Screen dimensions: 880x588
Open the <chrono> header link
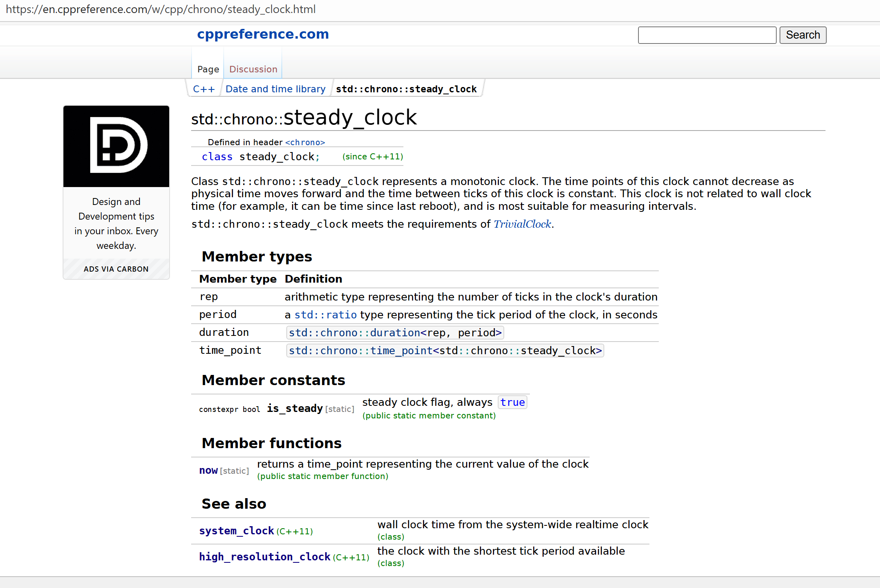305,142
